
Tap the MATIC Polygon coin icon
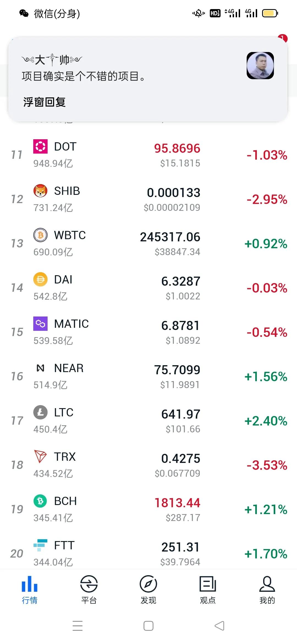pyautogui.click(x=40, y=324)
